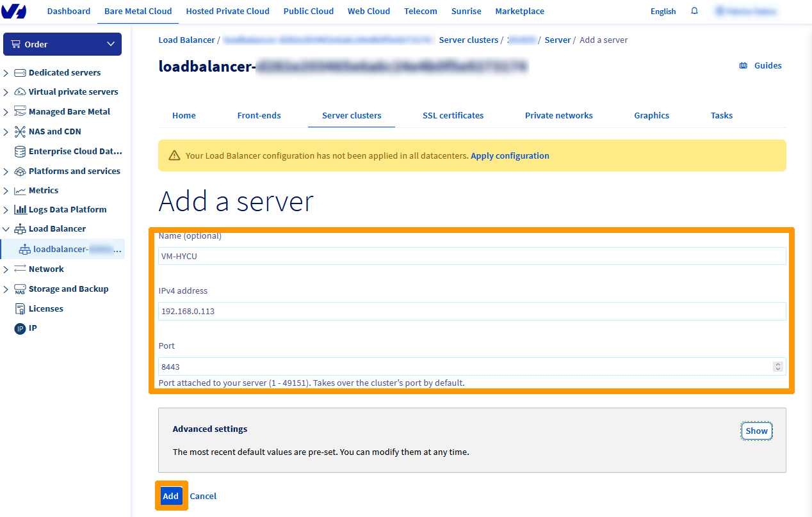Click the OVHcloud logo
Viewport: 812px width, 517px height.
[x=14, y=11]
